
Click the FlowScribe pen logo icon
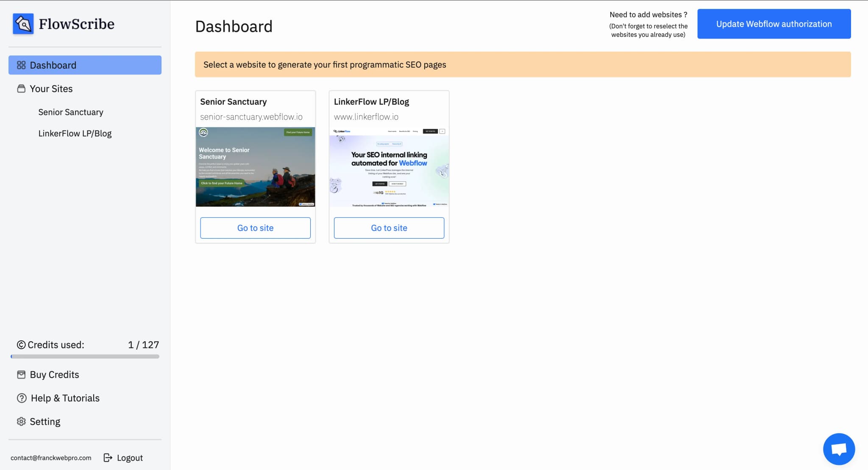[x=23, y=24]
